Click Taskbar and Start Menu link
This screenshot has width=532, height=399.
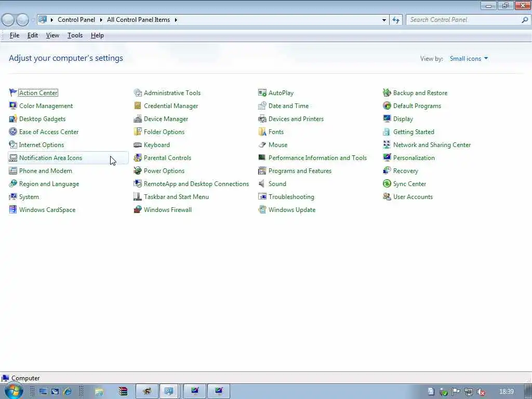coord(176,197)
